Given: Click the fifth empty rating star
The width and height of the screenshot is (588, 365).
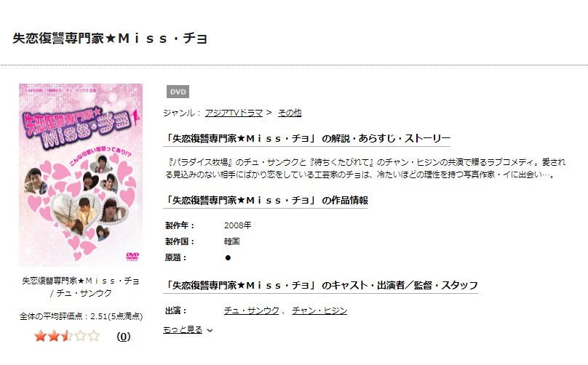Looking at the screenshot, I should tap(94, 336).
